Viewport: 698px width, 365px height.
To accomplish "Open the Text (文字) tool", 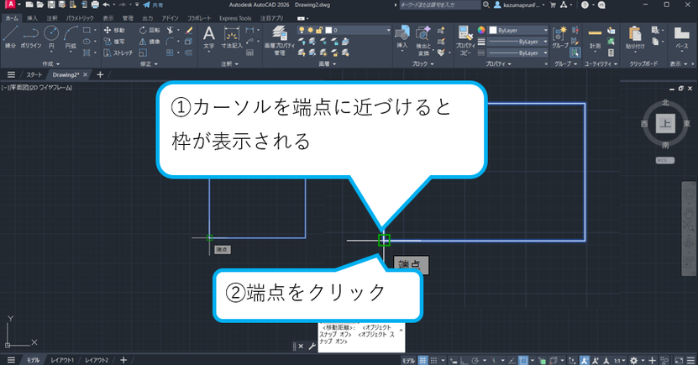I will tap(209, 38).
